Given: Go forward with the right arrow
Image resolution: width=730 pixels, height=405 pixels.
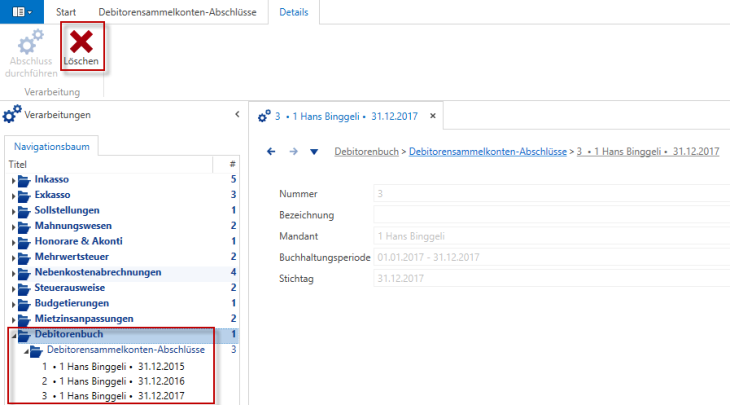Looking at the screenshot, I should (293, 151).
